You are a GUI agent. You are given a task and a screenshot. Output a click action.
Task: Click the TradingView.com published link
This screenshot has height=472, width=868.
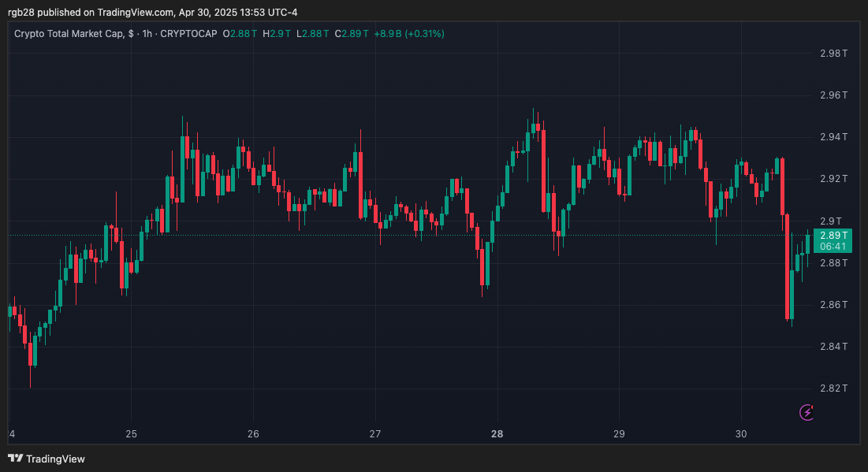point(136,12)
